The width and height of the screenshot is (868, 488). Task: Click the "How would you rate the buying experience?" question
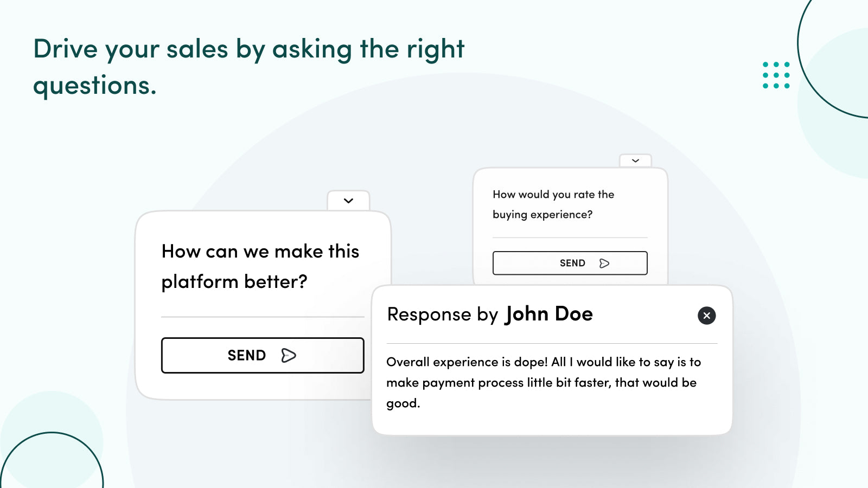pos(553,204)
